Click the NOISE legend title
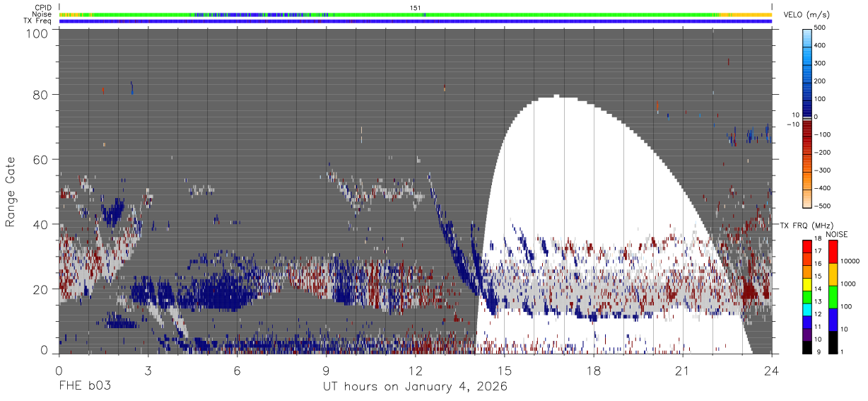Image resolution: width=868 pixels, height=401 pixels. click(x=836, y=234)
